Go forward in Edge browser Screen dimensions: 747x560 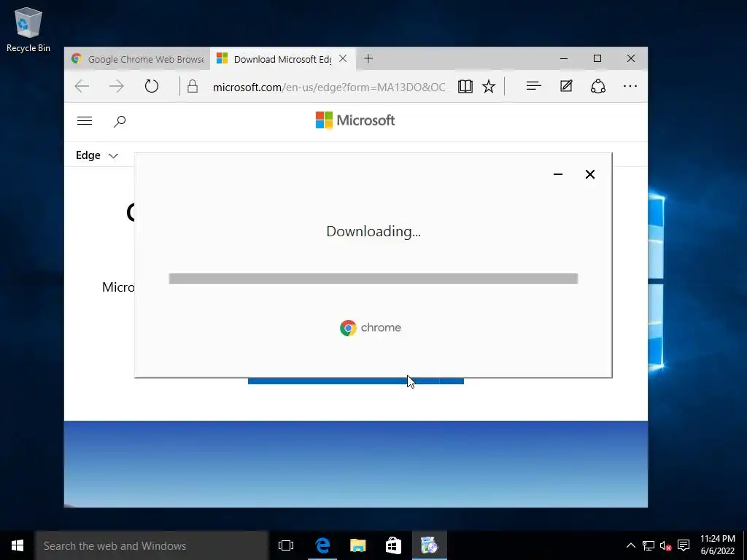point(116,86)
